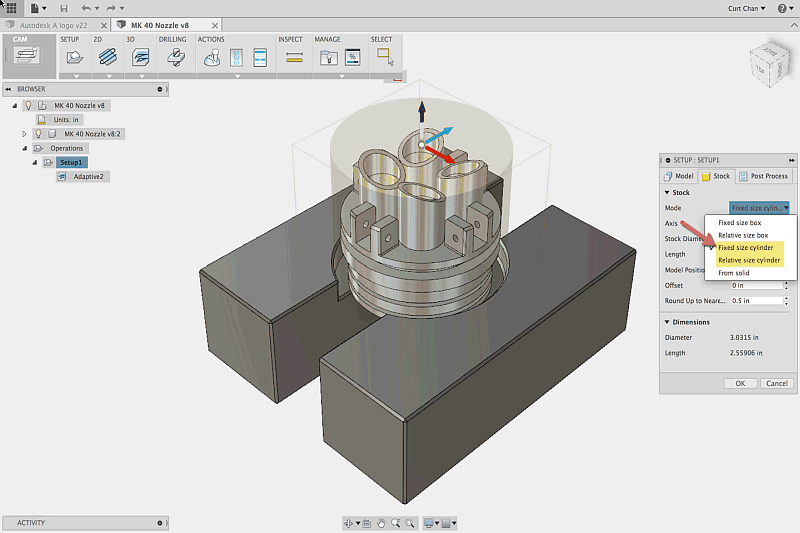This screenshot has height=533, width=800.
Task: Redo the last action
Action: pos(111,8)
